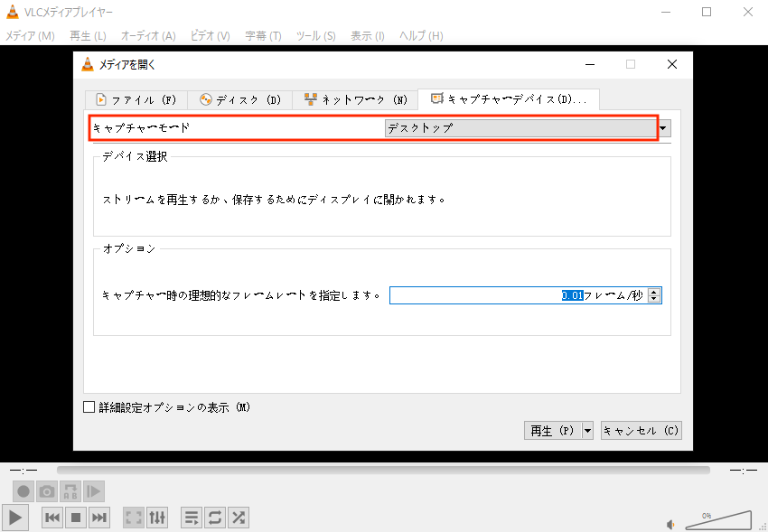Toggle fullscreen video mode
Viewport: 768px width, 532px height.
(x=134, y=518)
